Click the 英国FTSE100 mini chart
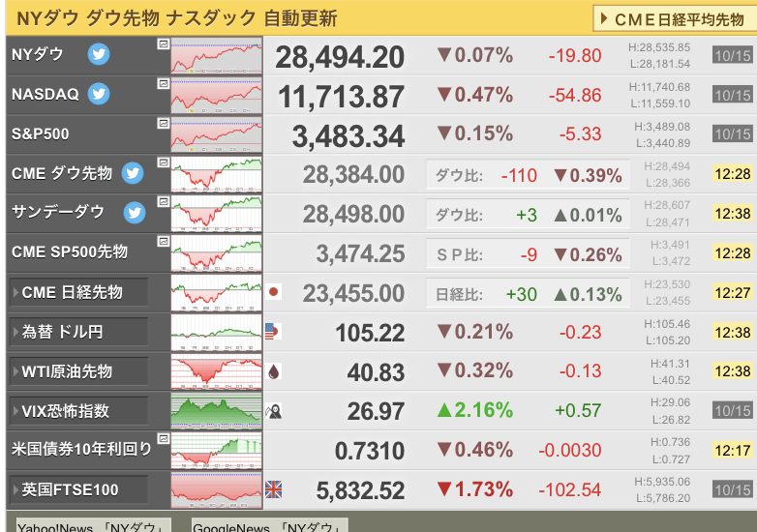This screenshot has height=532, width=757. point(216,490)
